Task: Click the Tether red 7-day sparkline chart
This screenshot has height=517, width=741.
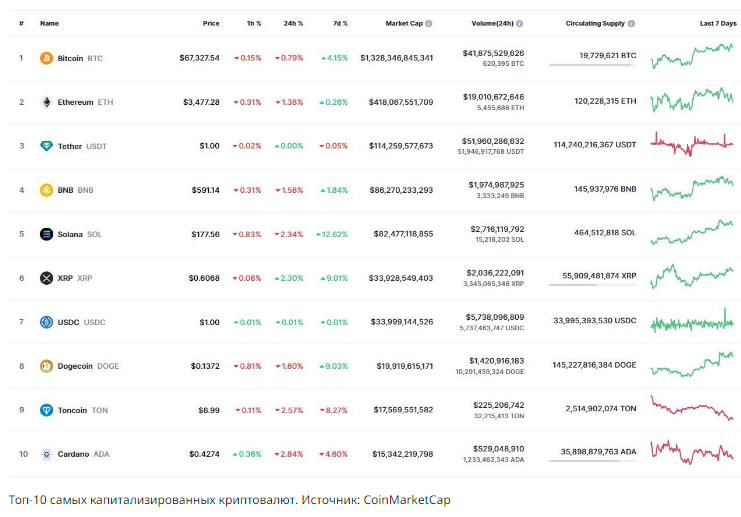Action: point(692,144)
